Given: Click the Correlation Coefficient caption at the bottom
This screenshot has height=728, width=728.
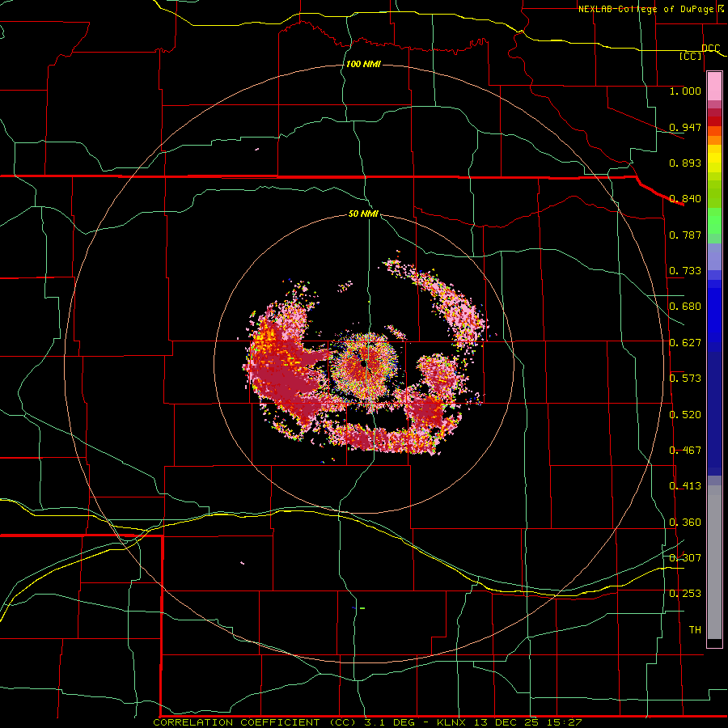Looking at the screenshot, I should click(x=367, y=722).
